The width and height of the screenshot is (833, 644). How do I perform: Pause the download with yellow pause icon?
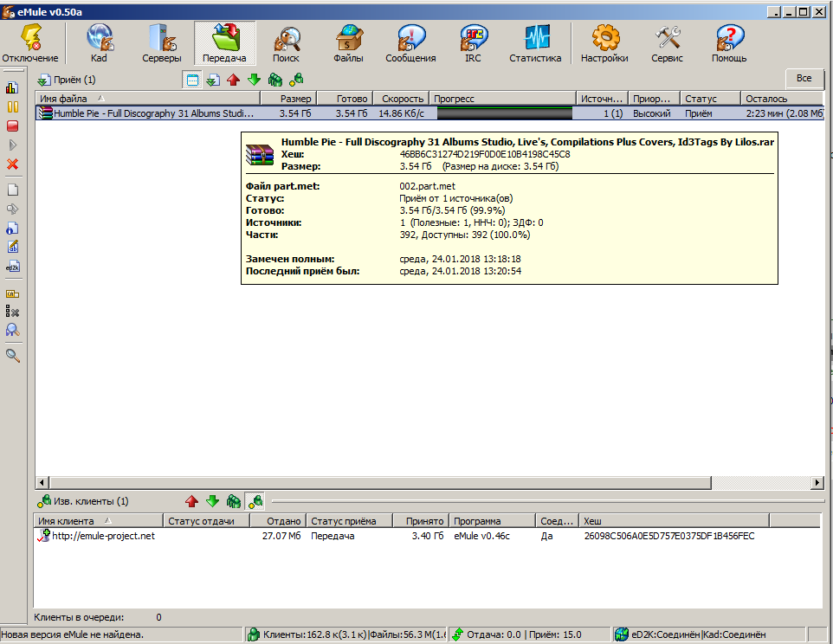(x=12, y=106)
